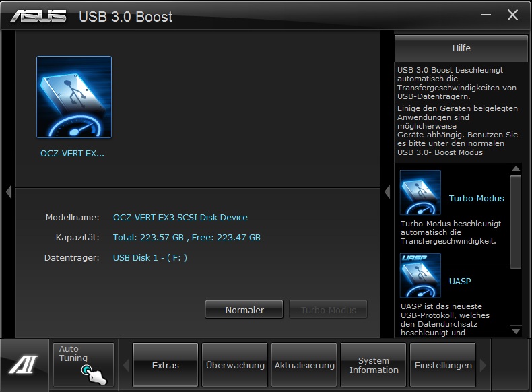Click the Kapazität: label
This screenshot has width=532, height=392.
tap(77, 237)
